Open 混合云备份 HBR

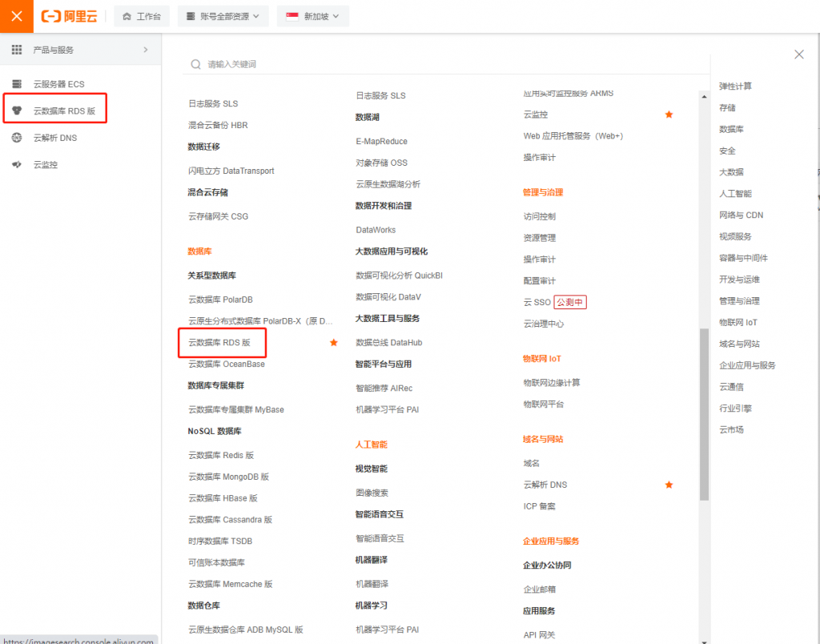[218, 125]
